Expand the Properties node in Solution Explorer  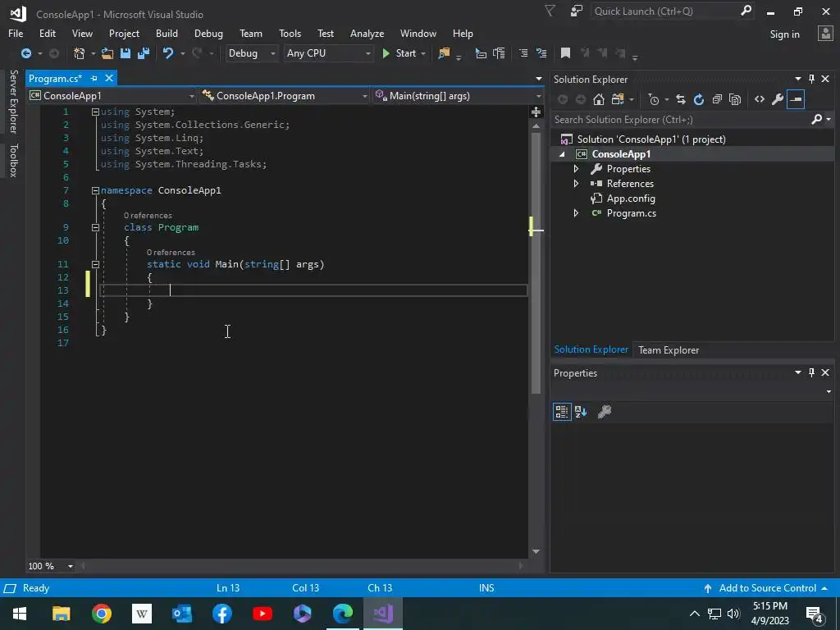pyautogui.click(x=576, y=169)
